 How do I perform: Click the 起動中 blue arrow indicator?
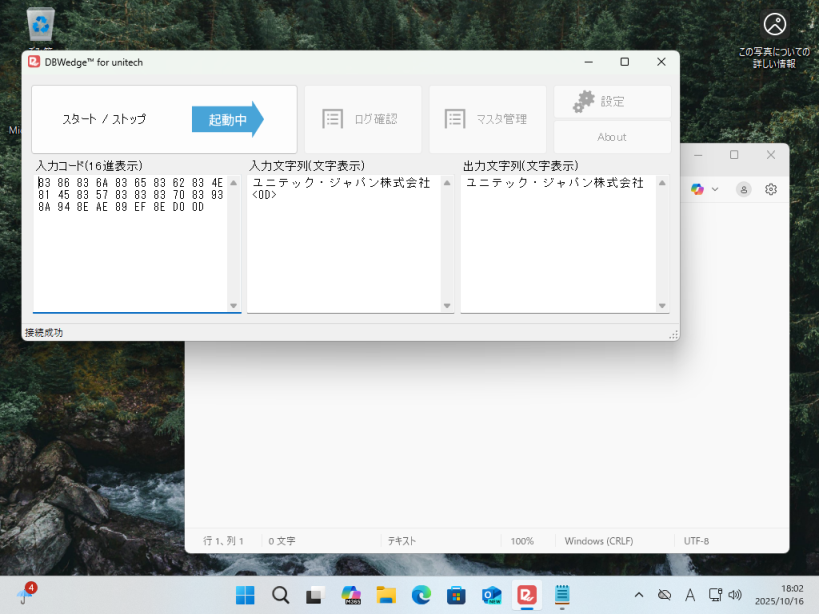pyautogui.click(x=227, y=119)
